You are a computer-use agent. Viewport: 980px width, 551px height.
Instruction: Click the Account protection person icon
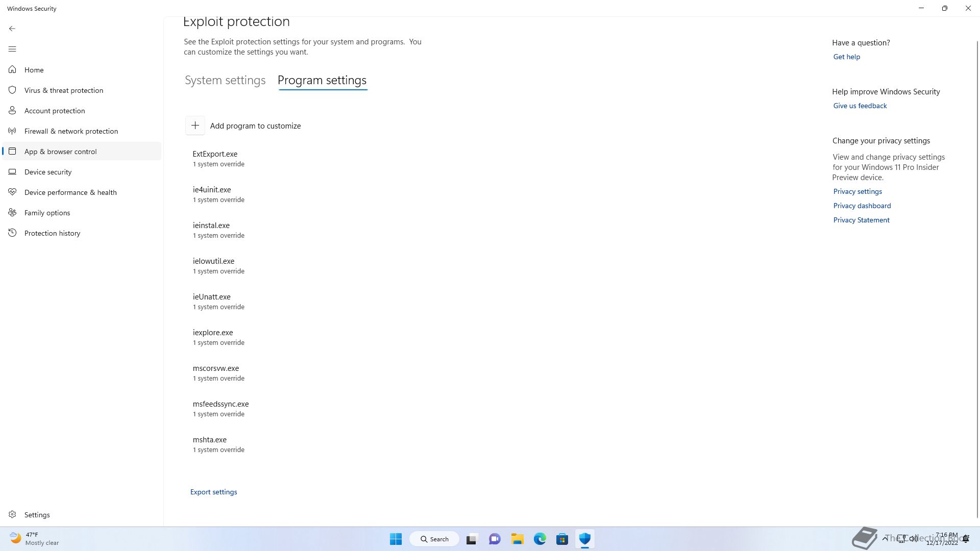[12, 110]
